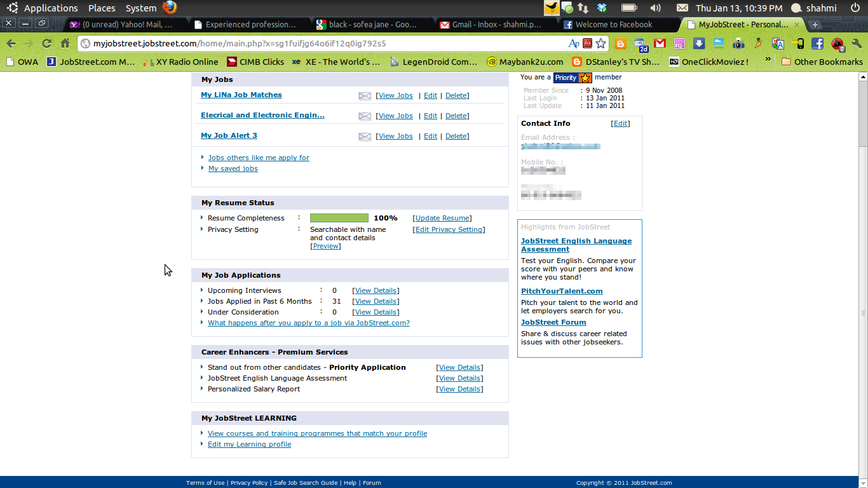
Task: Open the power session menu icon
Action: [x=855, y=8]
